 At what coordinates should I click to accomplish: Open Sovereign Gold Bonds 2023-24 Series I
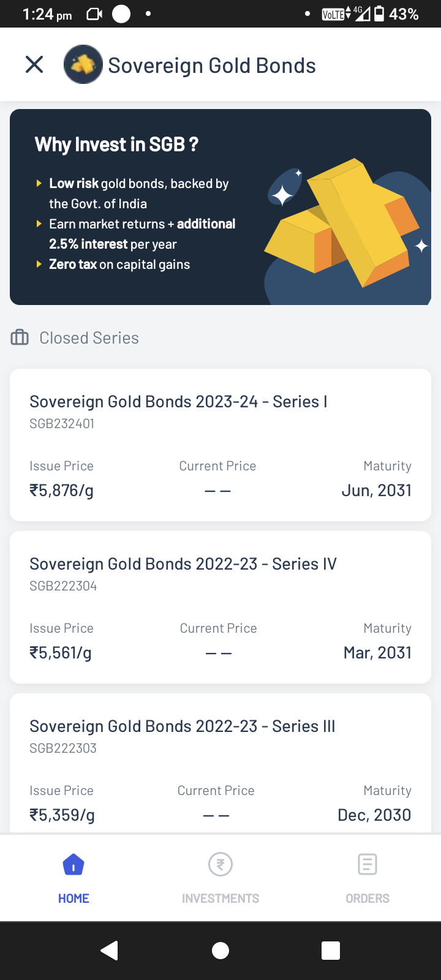[x=178, y=402]
